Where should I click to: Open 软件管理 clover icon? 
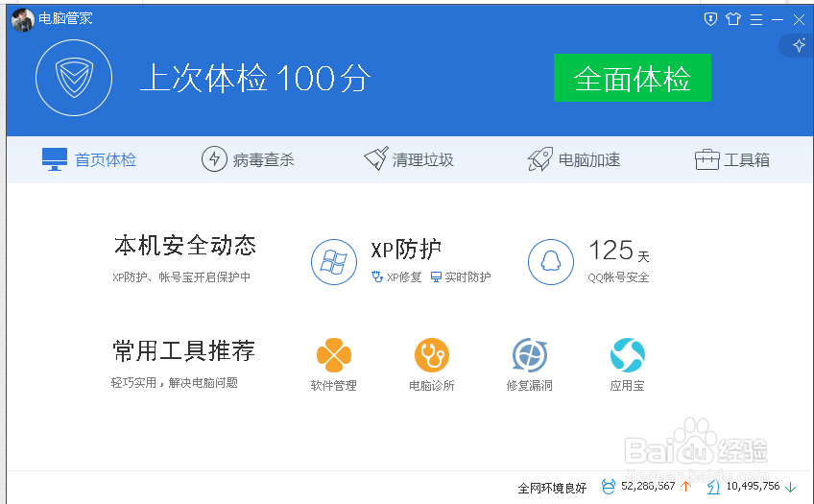click(334, 355)
